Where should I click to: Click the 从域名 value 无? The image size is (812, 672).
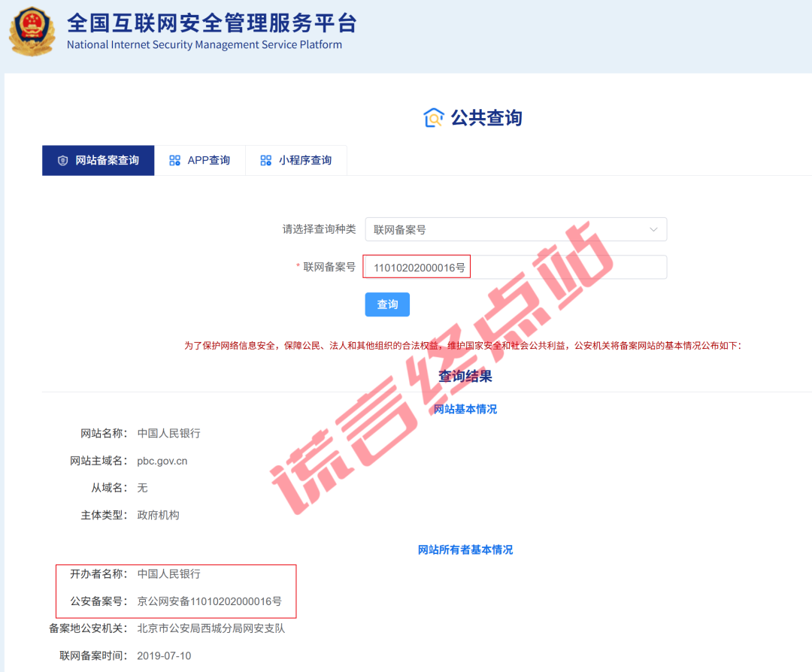pyautogui.click(x=142, y=488)
